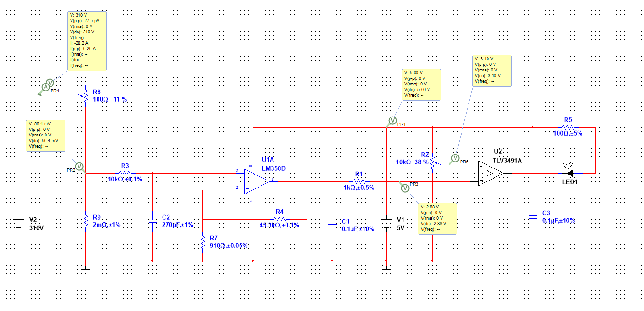644x311 pixels.
Task: Select the R8 100Ω potentiometer
Action: 86,96
